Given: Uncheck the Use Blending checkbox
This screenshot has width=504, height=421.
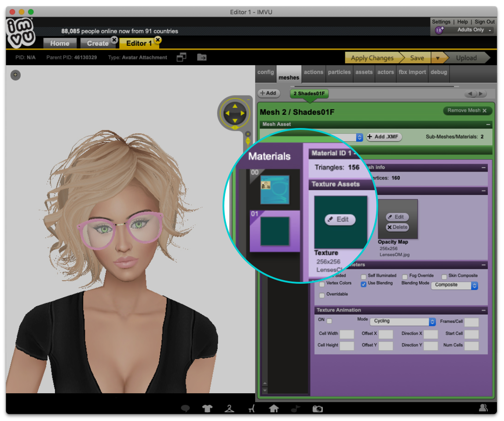Looking at the screenshot, I should point(364,284).
